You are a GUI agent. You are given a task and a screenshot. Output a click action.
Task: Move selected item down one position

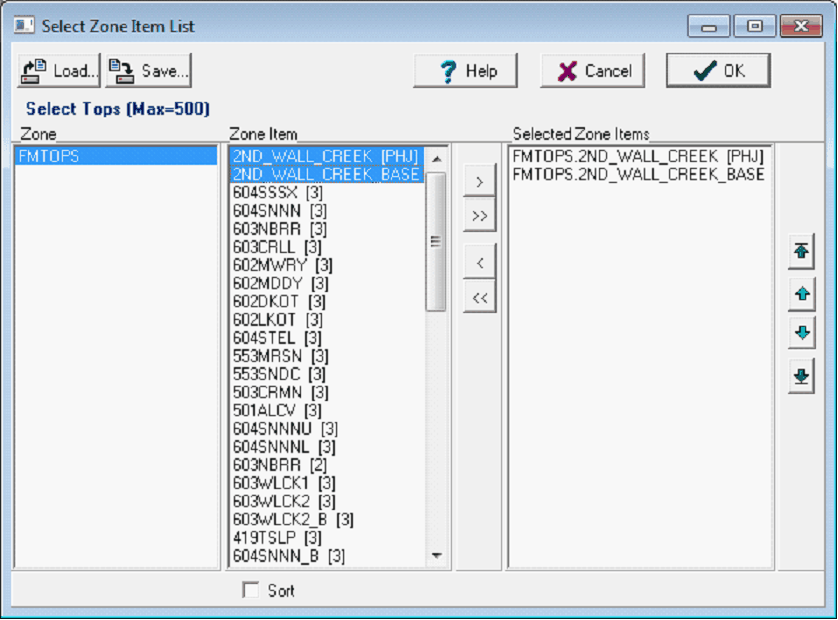point(800,333)
